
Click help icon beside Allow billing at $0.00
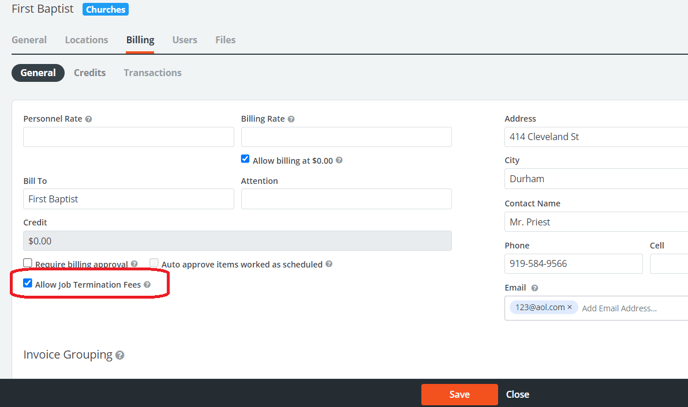point(339,160)
